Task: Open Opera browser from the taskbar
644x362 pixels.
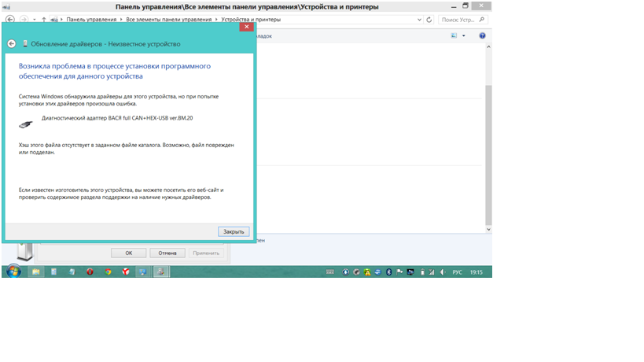Action: pos(90,271)
